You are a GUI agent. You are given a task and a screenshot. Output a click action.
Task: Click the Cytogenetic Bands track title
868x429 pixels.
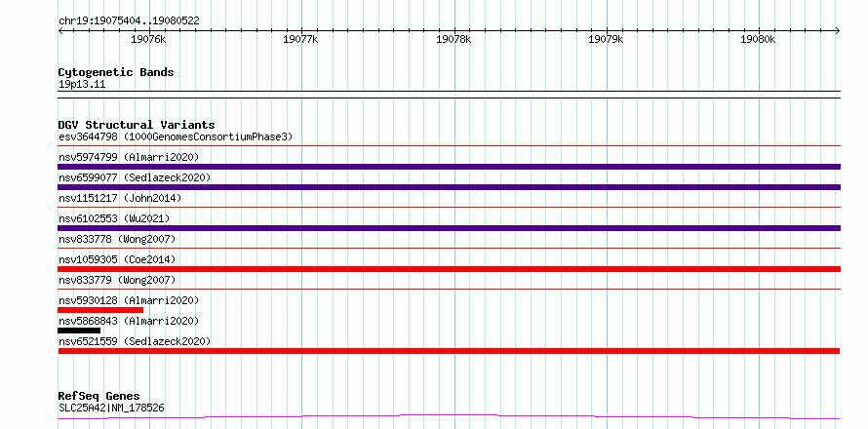click(116, 72)
